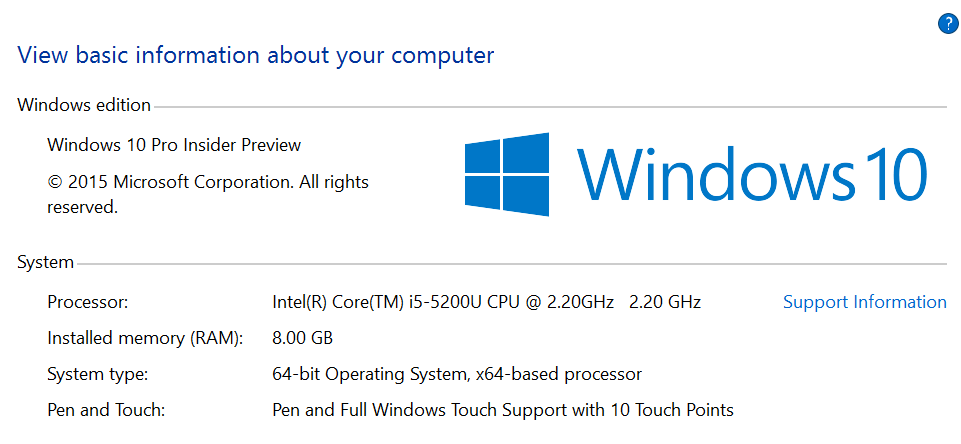Select the System section header
The image size is (961, 444).
(x=45, y=263)
